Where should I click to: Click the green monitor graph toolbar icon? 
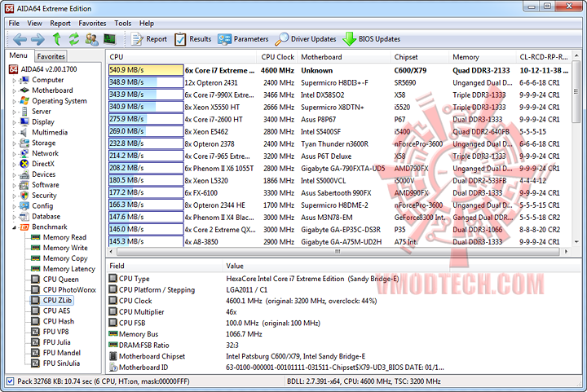110,39
